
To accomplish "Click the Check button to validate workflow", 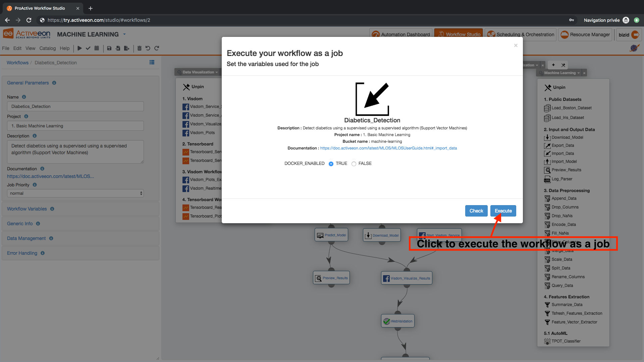I will coord(476,211).
